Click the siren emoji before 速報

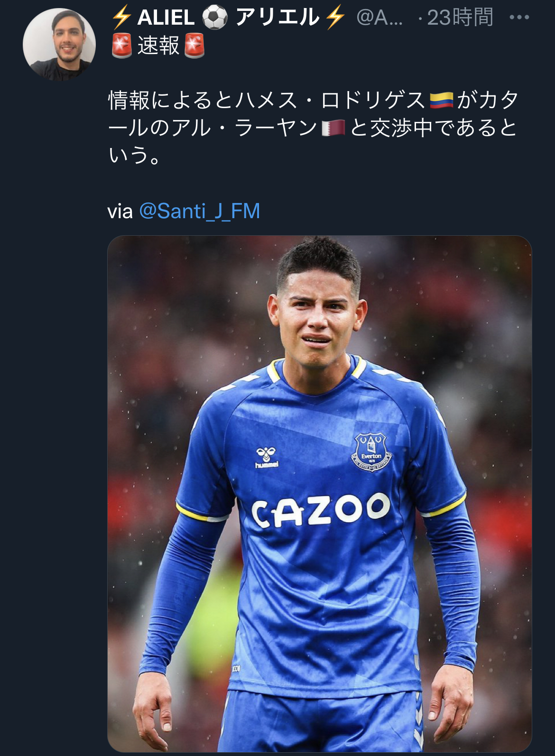point(121,46)
